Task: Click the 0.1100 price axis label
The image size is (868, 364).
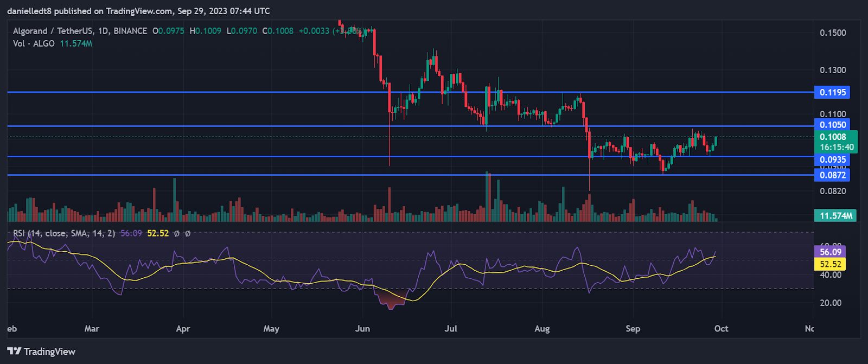Action: [833, 114]
